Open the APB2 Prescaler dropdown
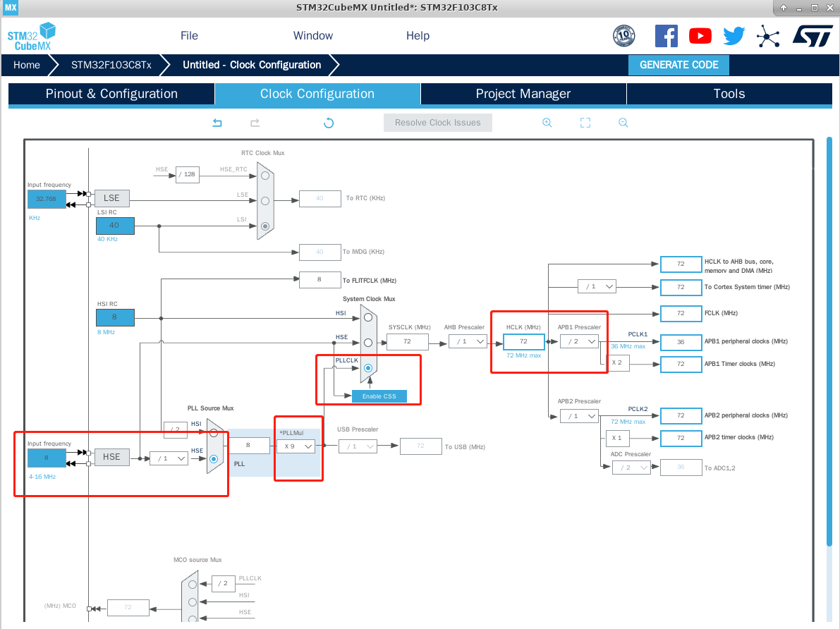 [579, 416]
